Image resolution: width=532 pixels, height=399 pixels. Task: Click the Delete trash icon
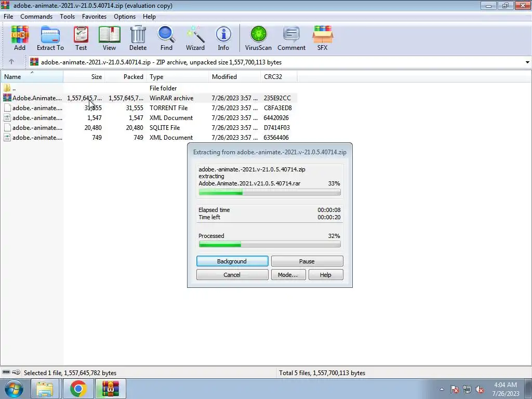point(138,38)
